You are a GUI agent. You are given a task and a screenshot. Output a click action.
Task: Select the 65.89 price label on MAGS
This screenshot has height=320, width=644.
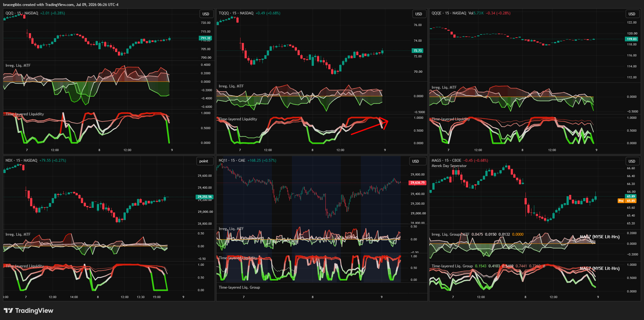[x=631, y=197]
